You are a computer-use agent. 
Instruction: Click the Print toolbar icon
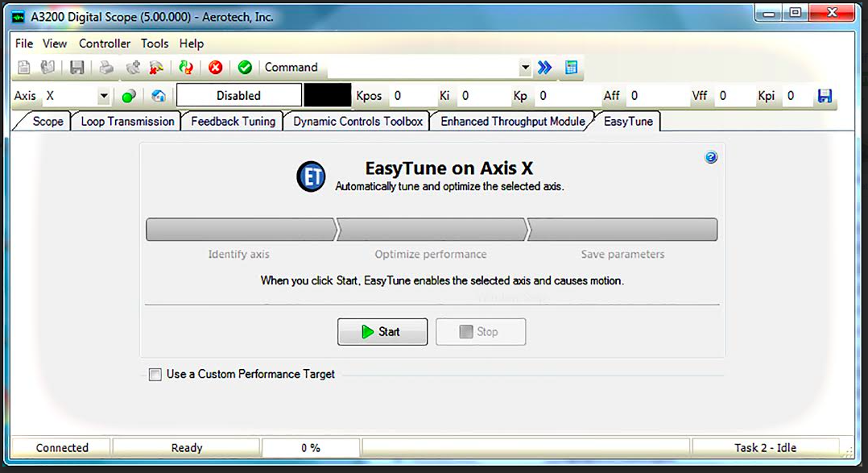pyautogui.click(x=106, y=68)
